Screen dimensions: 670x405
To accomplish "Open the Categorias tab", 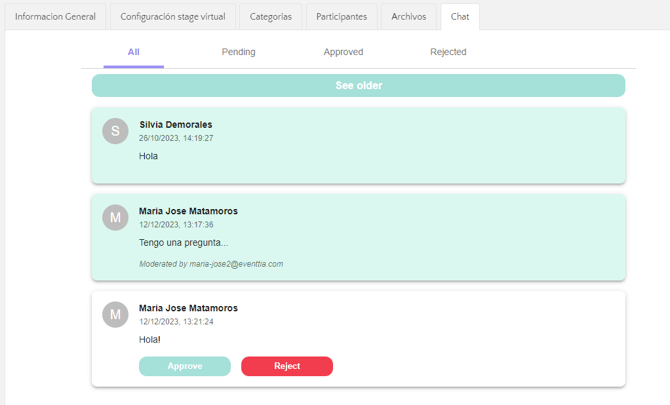I will (x=270, y=17).
